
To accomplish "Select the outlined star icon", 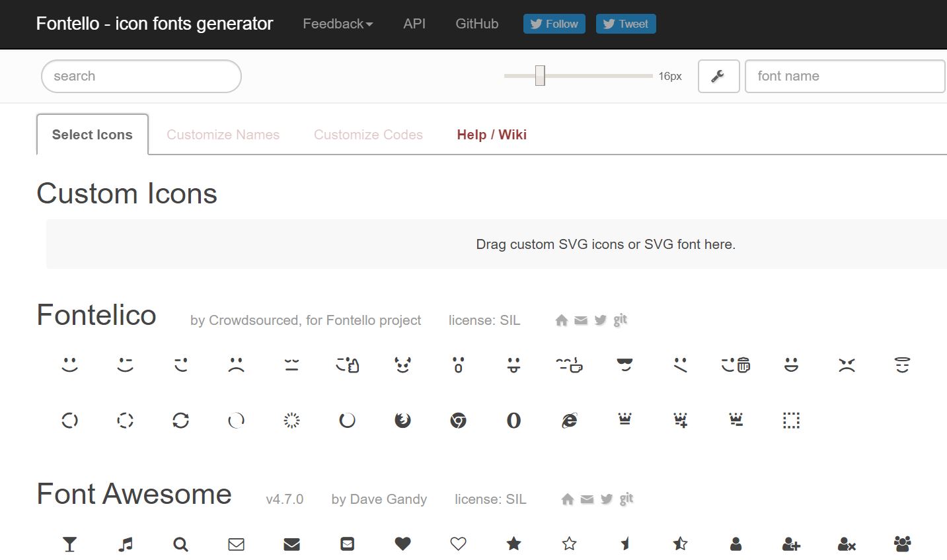I will click(570, 543).
